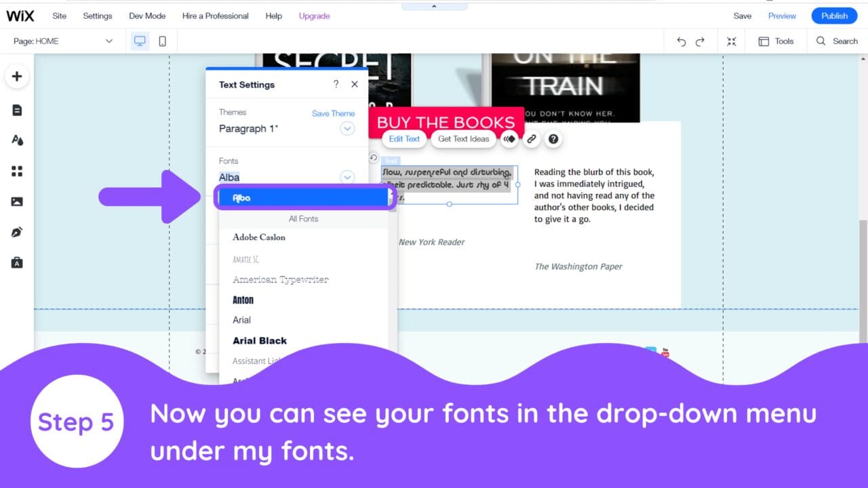Image resolution: width=868 pixels, height=488 pixels.
Task: Open the Media panel icon
Action: pyautogui.click(x=17, y=201)
